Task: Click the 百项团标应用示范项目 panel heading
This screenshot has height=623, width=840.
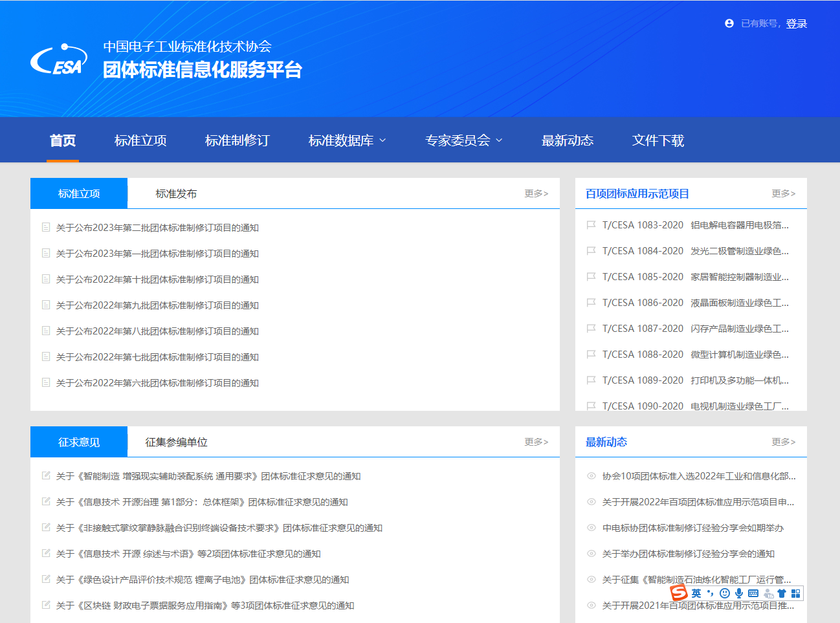Action: coord(637,193)
